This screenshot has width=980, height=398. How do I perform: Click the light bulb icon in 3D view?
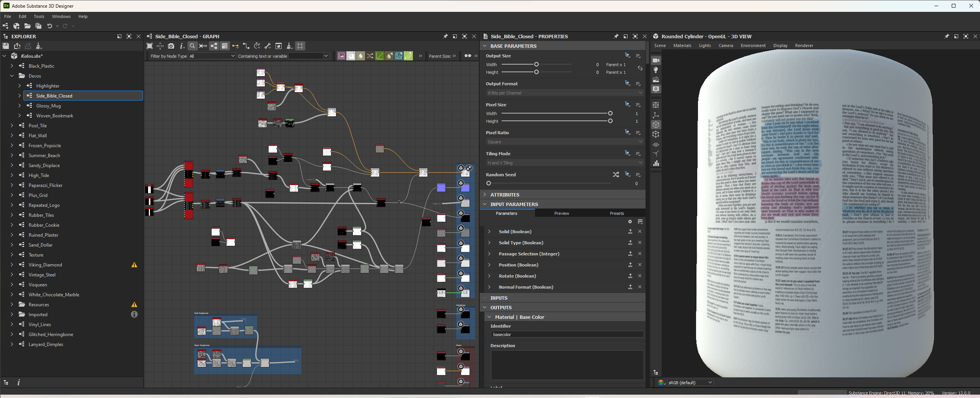[x=656, y=70]
